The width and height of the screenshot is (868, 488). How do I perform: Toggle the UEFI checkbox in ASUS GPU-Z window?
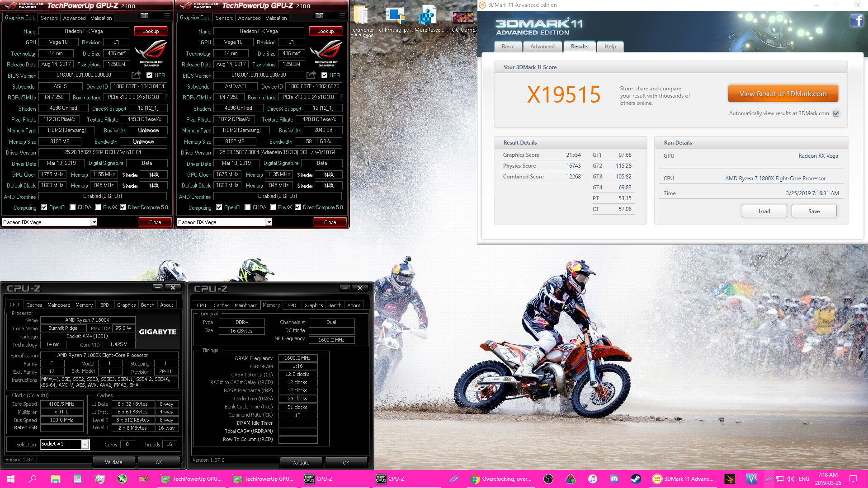coord(149,75)
